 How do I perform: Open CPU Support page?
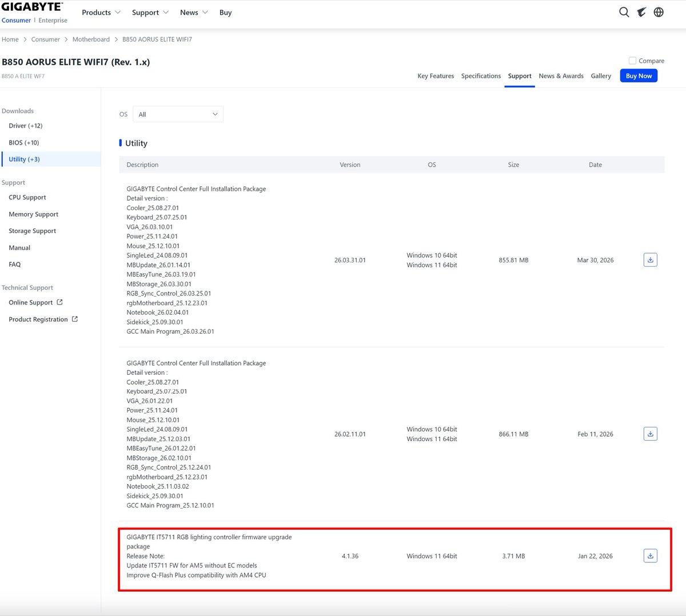tap(27, 198)
